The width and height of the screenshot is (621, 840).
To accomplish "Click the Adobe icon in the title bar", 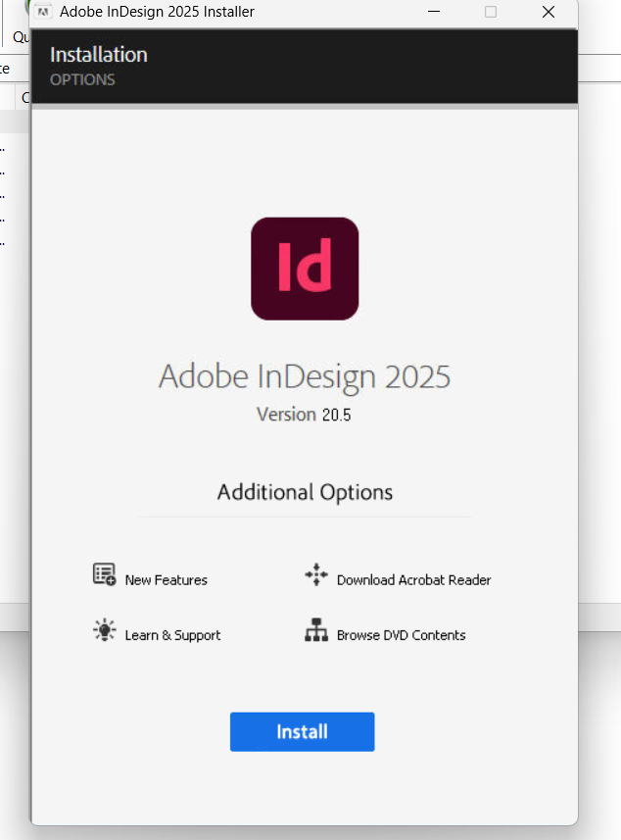I will 43,12.
